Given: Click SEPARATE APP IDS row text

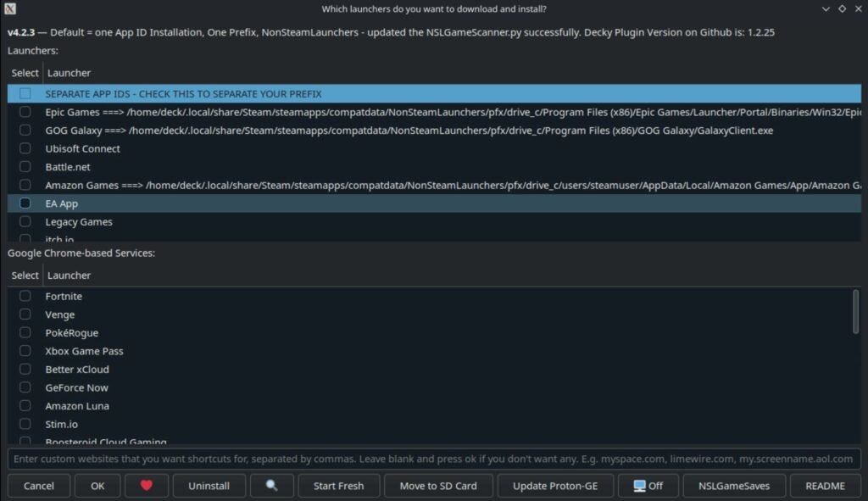Looking at the screenshot, I should 183,93.
